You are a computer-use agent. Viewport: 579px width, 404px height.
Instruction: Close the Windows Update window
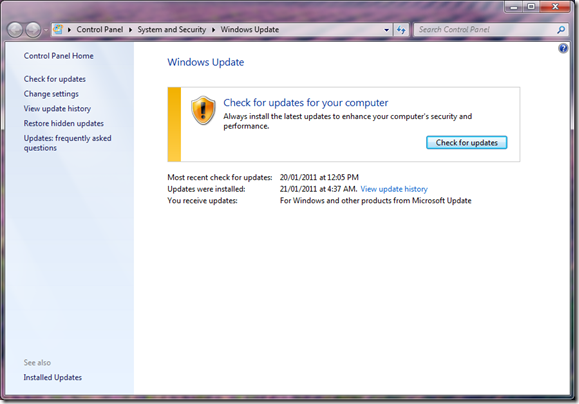pyautogui.click(x=555, y=7)
